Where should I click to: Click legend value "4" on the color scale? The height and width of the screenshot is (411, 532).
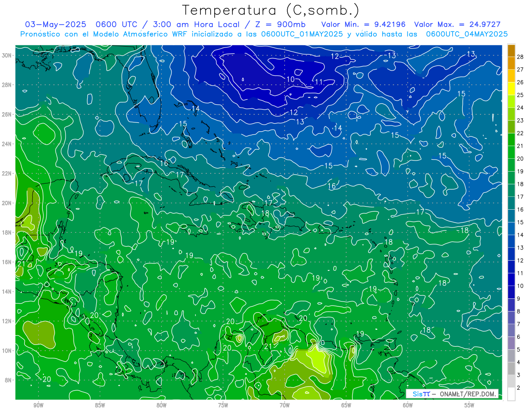[x=519, y=362]
